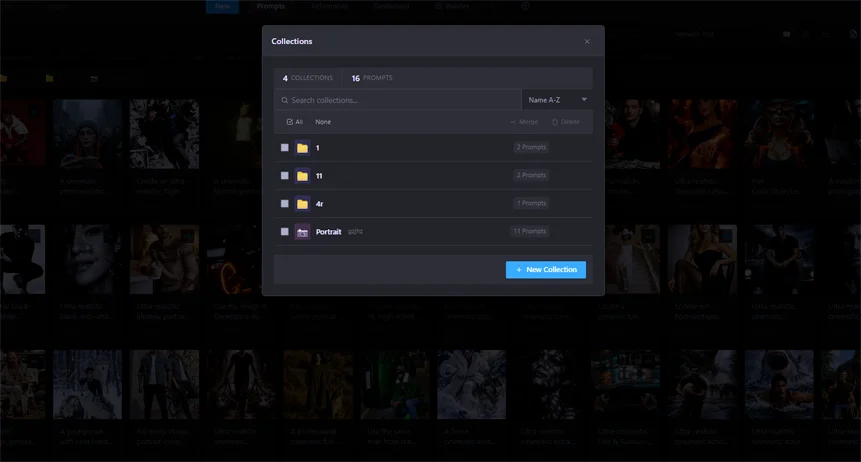The height and width of the screenshot is (462, 861).
Task: Click the collection name 1
Action: (x=317, y=148)
